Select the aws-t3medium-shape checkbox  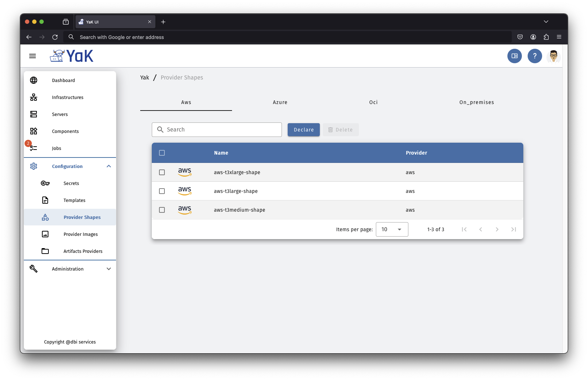point(162,210)
